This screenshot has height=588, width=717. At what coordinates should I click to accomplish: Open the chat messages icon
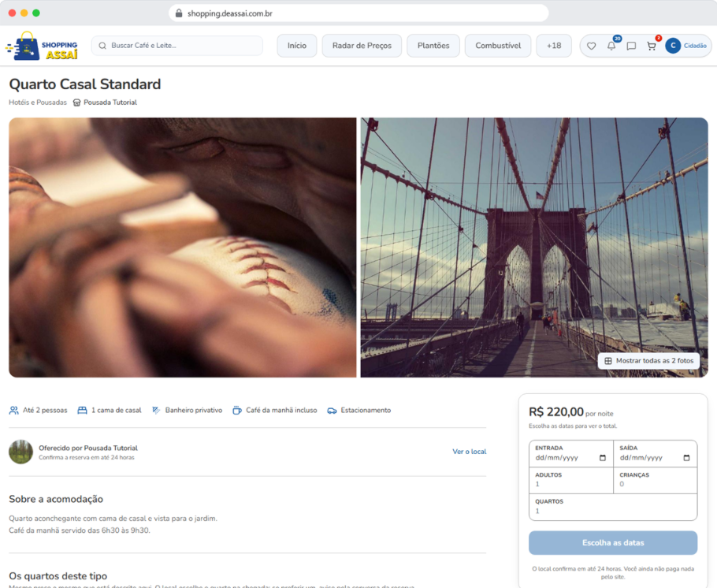point(631,46)
